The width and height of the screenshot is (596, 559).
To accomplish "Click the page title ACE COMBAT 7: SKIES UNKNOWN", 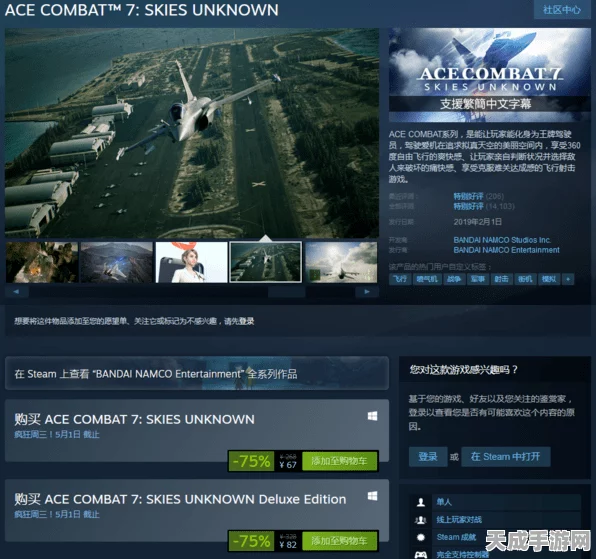I will [x=141, y=10].
